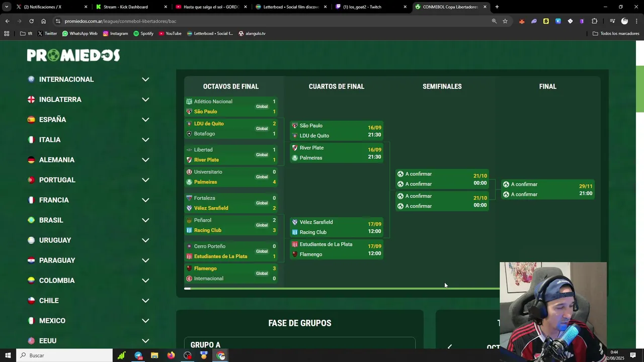644x362 pixels.
Task: Click the Promiedos logo
Action: click(x=73, y=55)
